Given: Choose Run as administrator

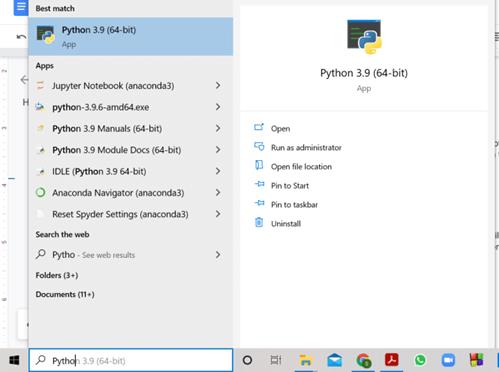Looking at the screenshot, I should pyautogui.click(x=306, y=148).
